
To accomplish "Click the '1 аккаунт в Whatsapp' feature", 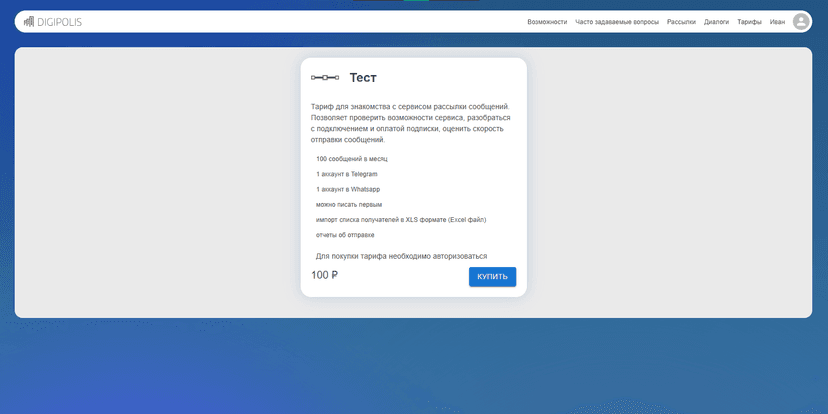I will coord(348,189).
